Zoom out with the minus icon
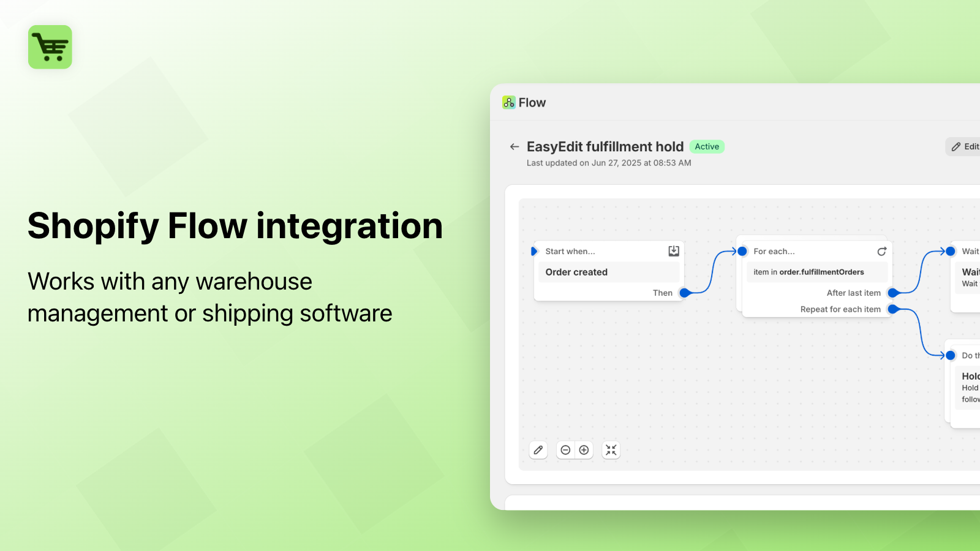 [x=566, y=450]
